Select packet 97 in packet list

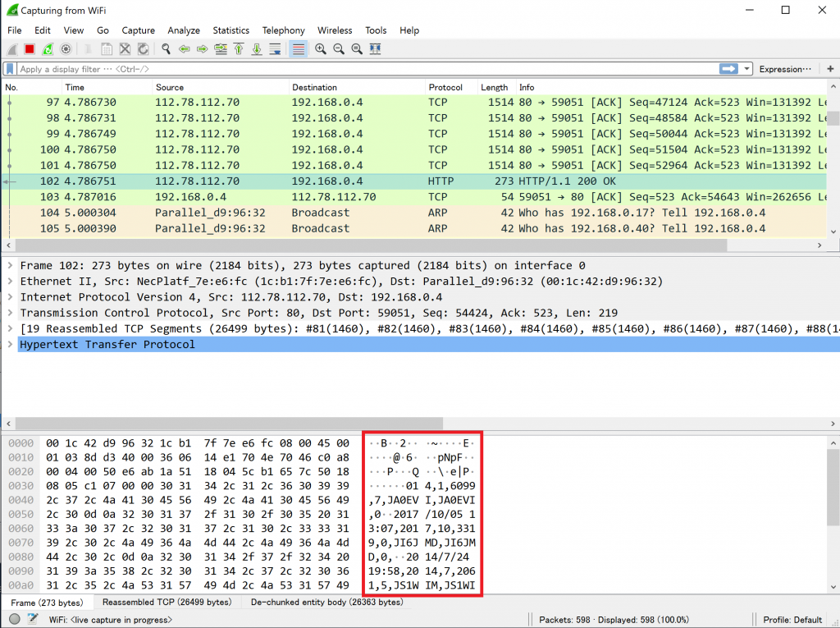(x=416, y=103)
